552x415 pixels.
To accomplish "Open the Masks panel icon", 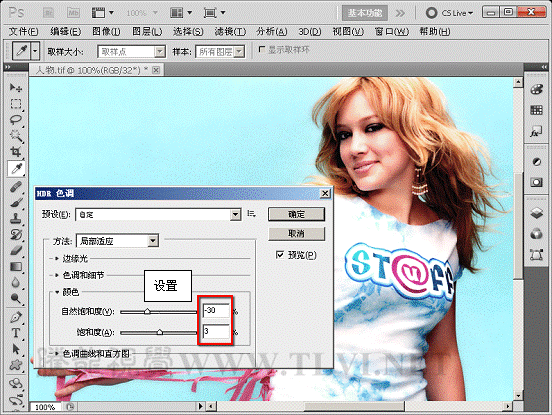I will coord(536,182).
